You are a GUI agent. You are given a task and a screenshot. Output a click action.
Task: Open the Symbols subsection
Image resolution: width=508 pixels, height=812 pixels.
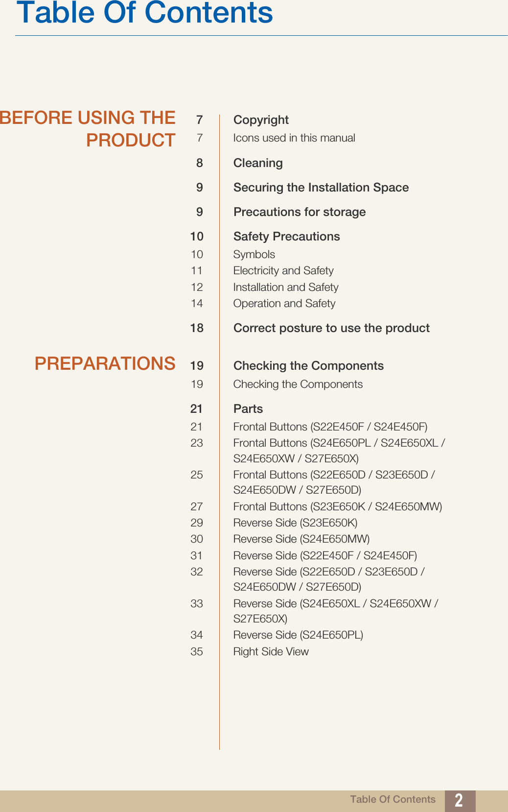coord(254,255)
